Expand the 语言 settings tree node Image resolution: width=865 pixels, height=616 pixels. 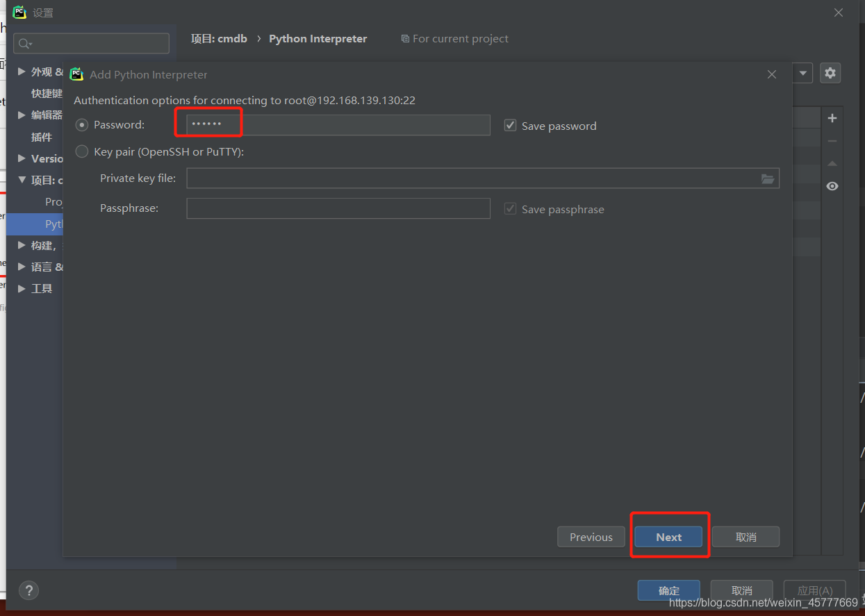22,267
